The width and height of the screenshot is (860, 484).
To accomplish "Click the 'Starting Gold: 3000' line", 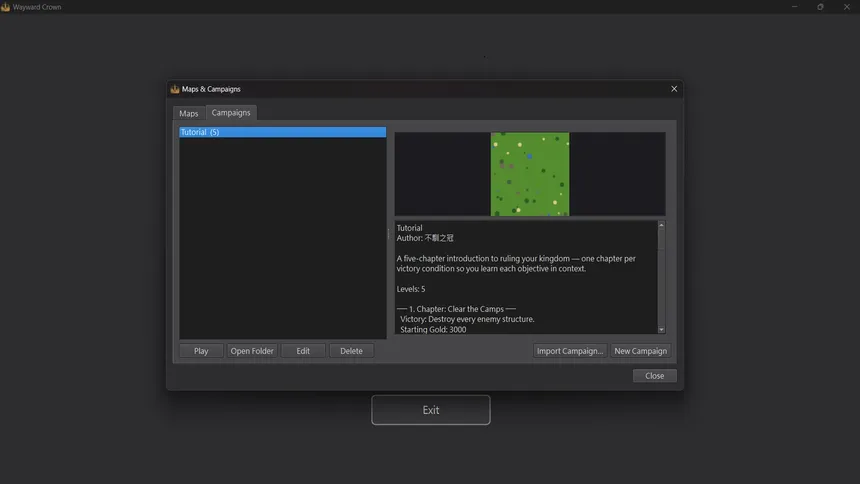I will 433,330.
